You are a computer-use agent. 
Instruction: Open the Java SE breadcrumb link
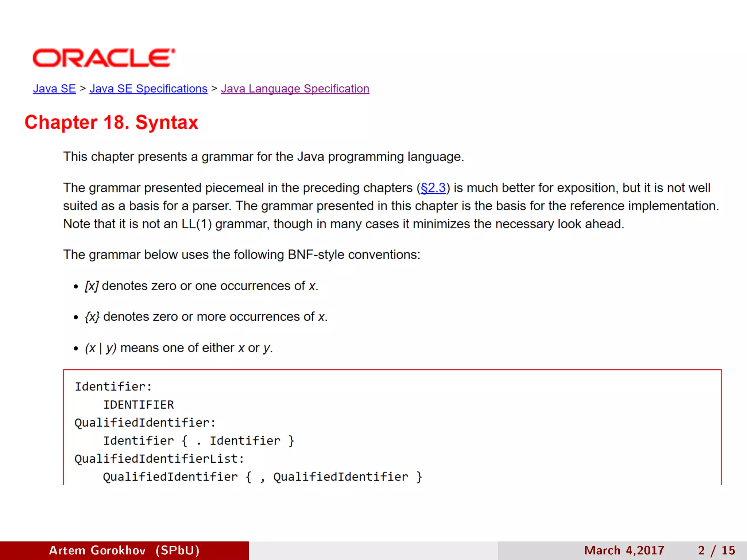coord(54,89)
